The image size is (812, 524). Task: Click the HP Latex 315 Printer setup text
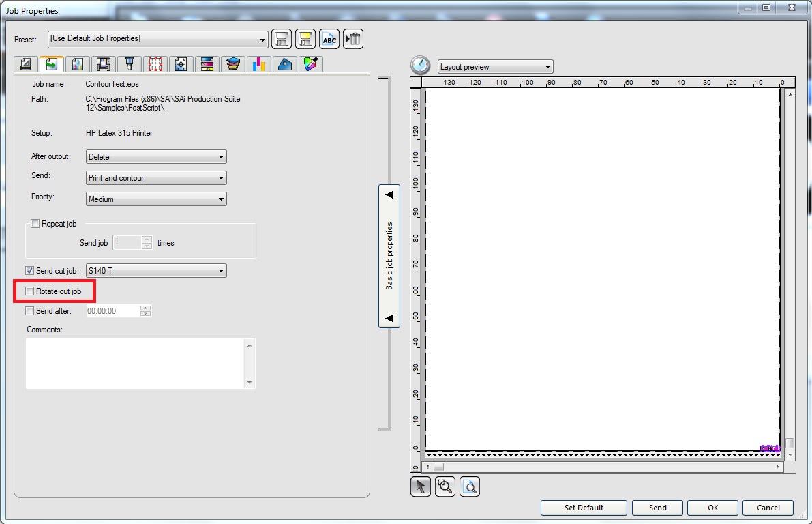tap(119, 133)
